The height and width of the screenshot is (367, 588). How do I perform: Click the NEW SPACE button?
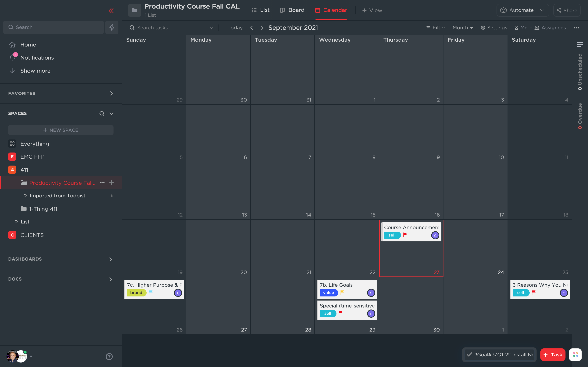[x=61, y=130]
